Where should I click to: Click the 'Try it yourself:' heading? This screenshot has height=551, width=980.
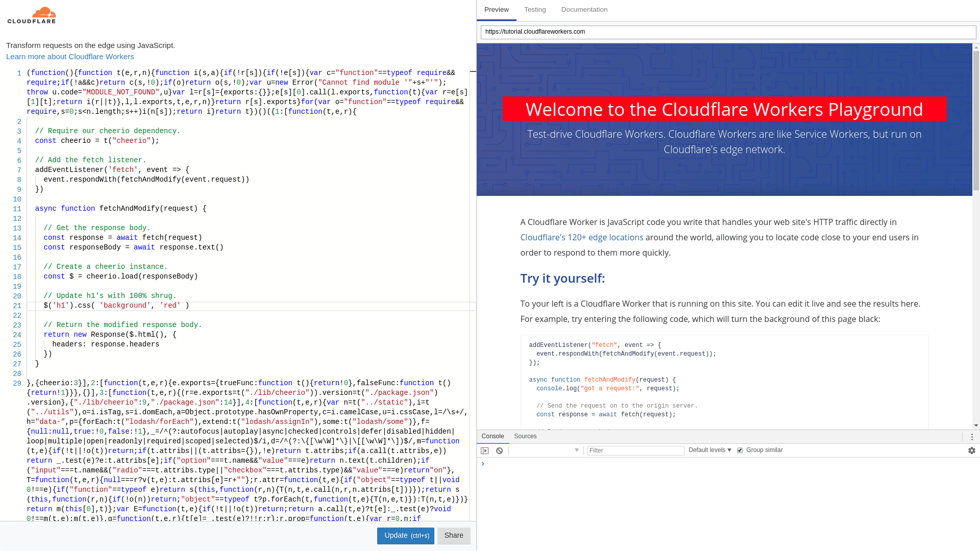[562, 278]
